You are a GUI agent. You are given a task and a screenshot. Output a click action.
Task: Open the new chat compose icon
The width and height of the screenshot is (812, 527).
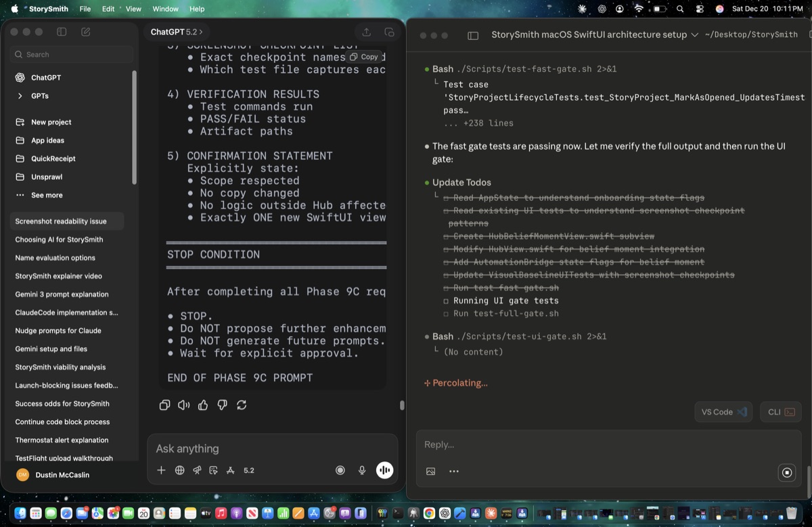85,31
